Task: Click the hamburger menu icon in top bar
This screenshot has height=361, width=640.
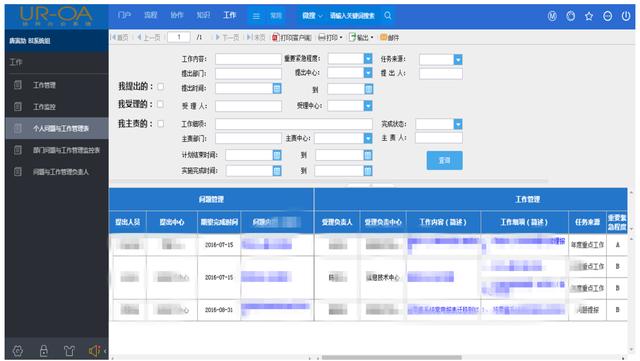Action: [x=256, y=16]
